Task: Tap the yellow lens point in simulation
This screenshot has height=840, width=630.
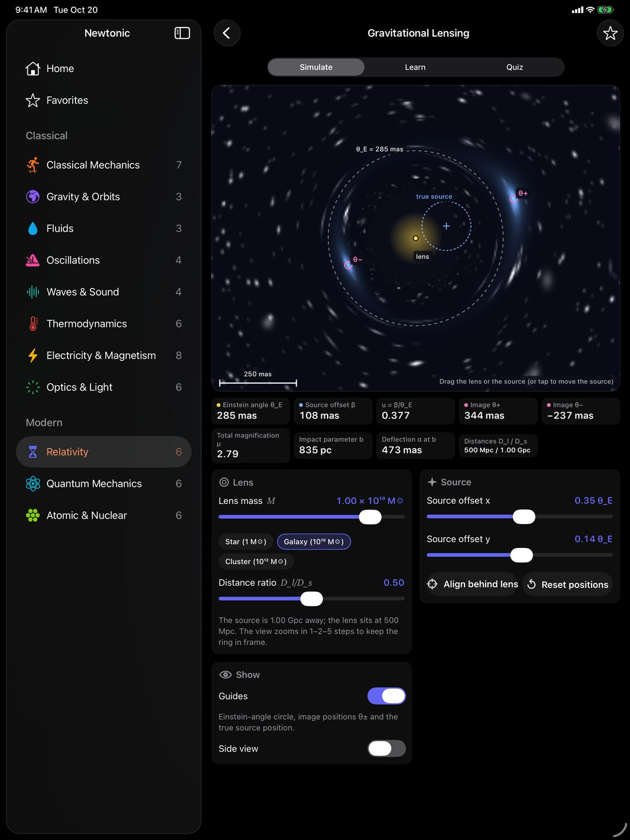Action: [416, 238]
